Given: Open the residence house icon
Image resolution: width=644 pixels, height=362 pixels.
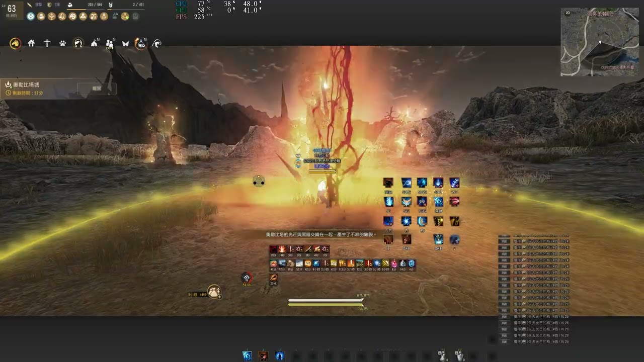Looking at the screenshot, I should pos(31,43).
